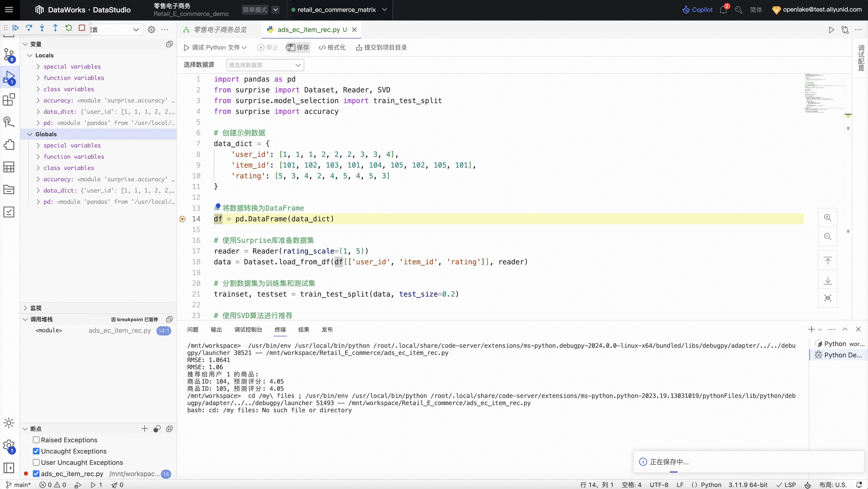Open the notifications bell
The image size is (868, 489).
(723, 10)
